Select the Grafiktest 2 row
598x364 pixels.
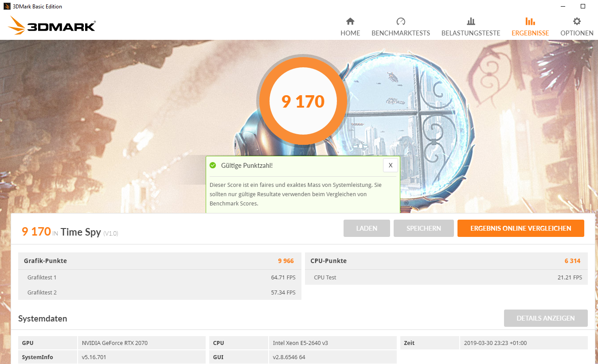point(160,292)
